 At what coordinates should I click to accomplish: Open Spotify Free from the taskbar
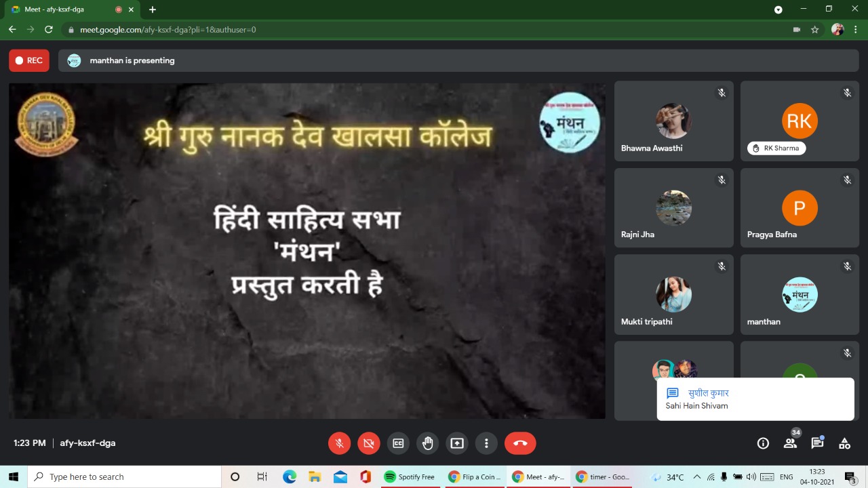point(410,477)
